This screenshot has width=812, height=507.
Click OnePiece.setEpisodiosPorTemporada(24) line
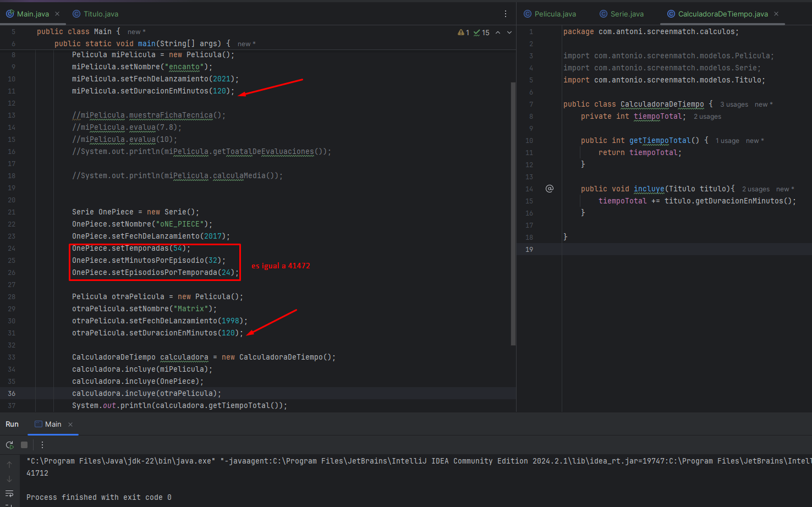tap(155, 272)
